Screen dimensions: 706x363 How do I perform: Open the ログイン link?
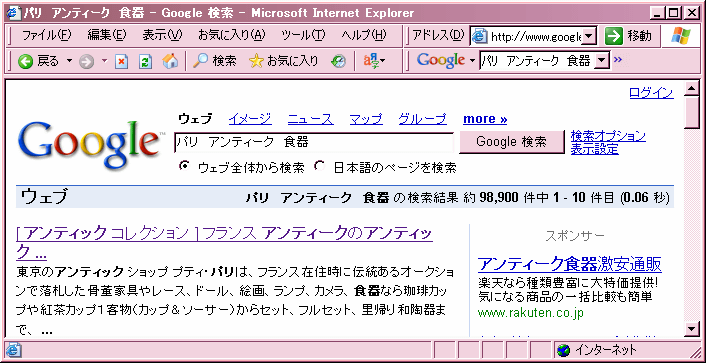coord(651,93)
